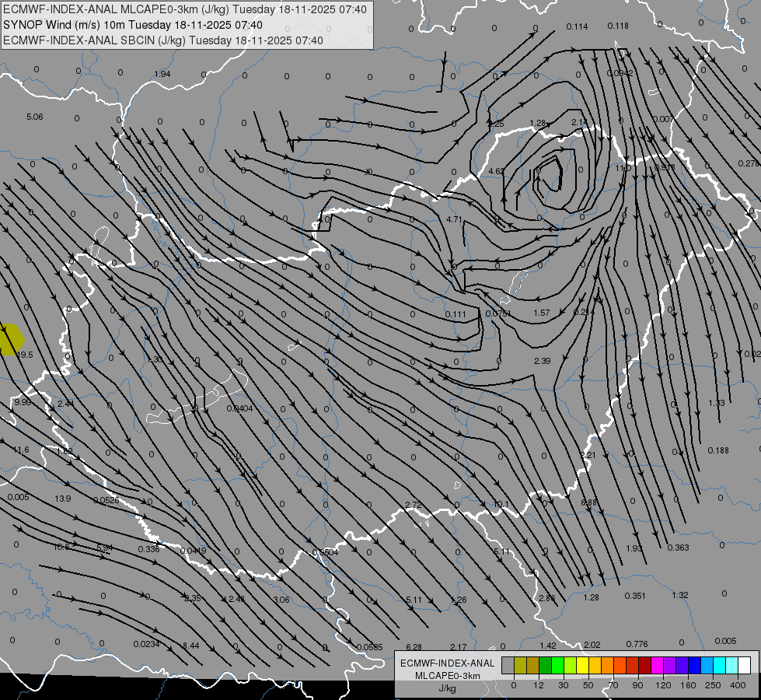Screen dimensions: 761x700
Task: Click the grid value 8.44
Action: click(190, 645)
